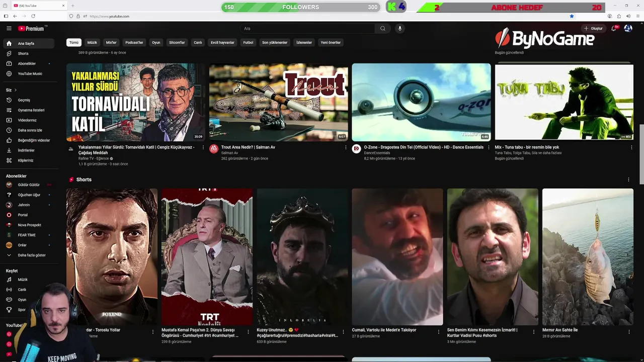Open Nova Prospekt subscription channel
This screenshot has width=644, height=362.
pos(29,225)
